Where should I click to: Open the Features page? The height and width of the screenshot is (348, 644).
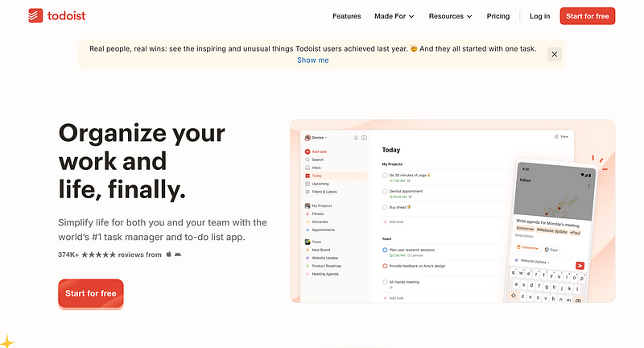pos(347,16)
